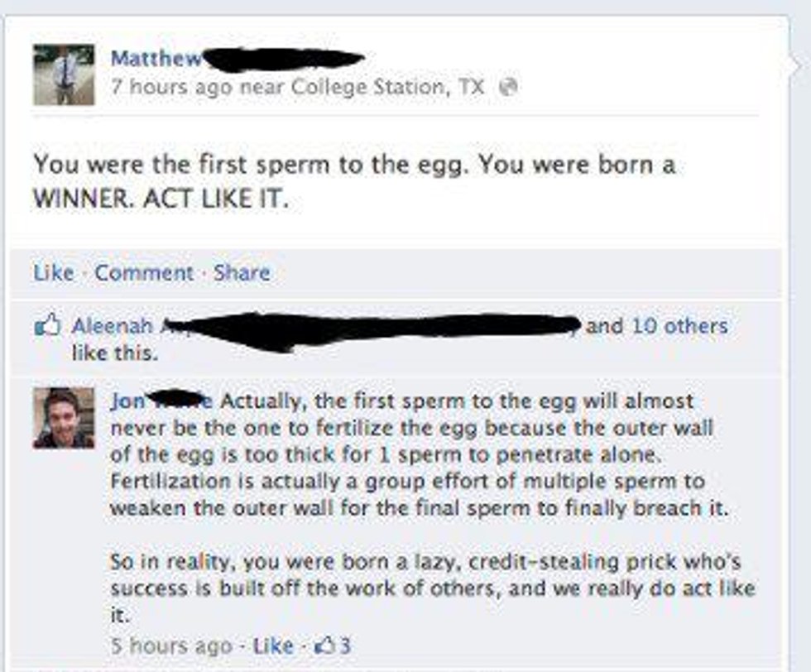Open Matthew's profile via name link
Screen dimensions: 811x672
(x=156, y=58)
